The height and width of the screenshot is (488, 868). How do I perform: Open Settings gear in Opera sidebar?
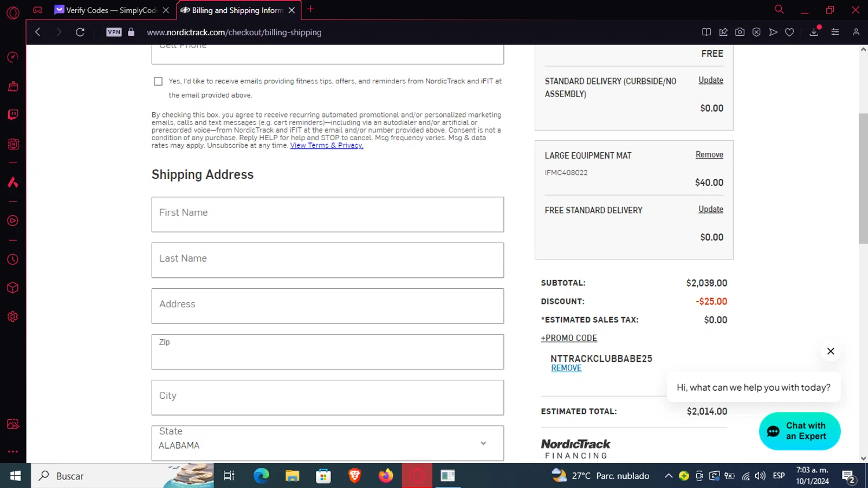(x=13, y=317)
